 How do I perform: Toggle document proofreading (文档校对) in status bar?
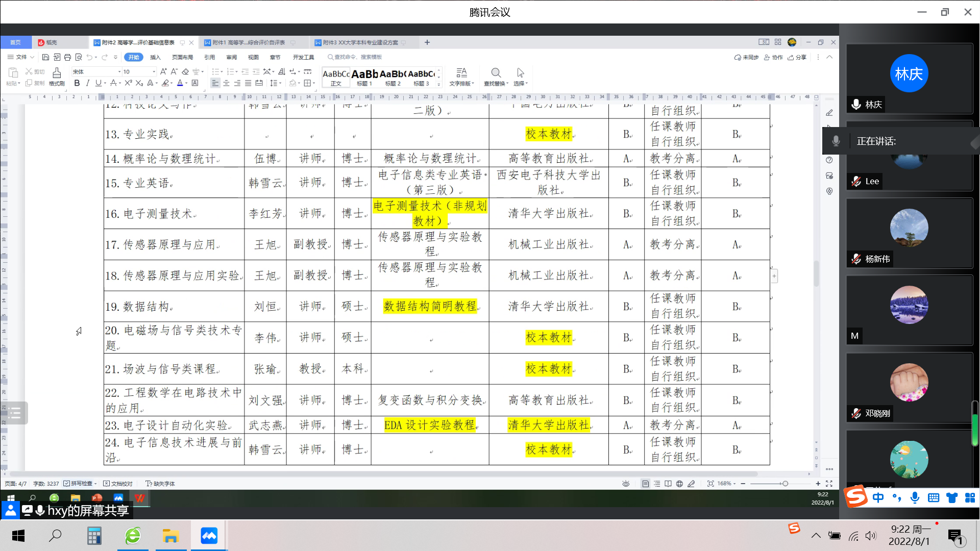(x=118, y=484)
